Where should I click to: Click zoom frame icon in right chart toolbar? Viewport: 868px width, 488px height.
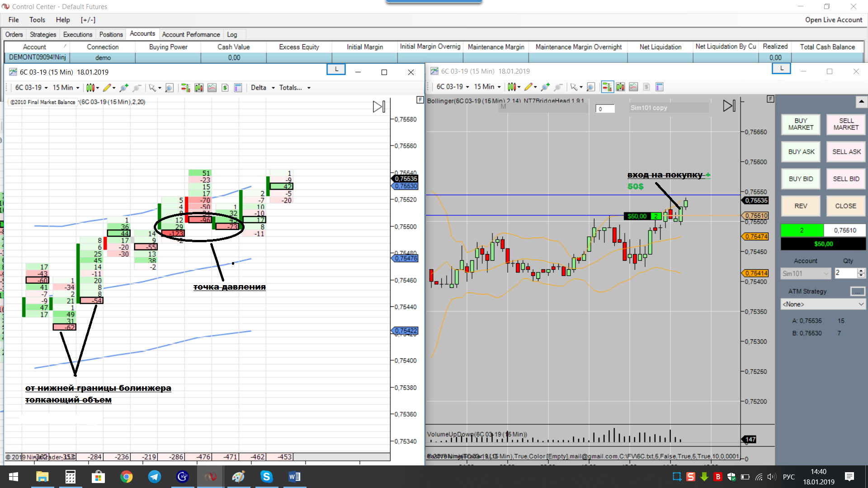click(590, 87)
